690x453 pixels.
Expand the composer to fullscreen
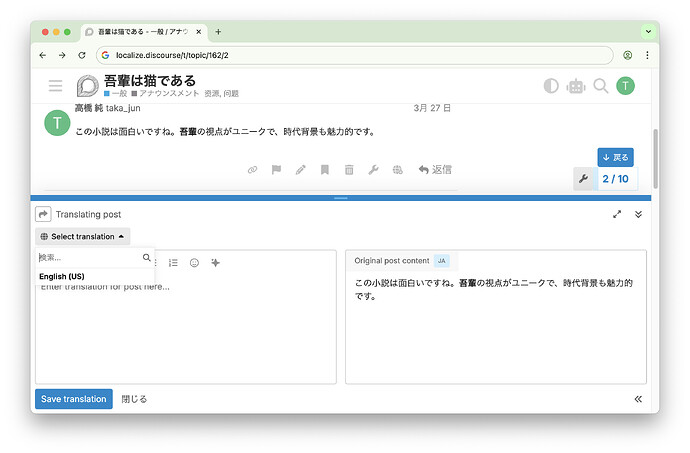click(617, 214)
